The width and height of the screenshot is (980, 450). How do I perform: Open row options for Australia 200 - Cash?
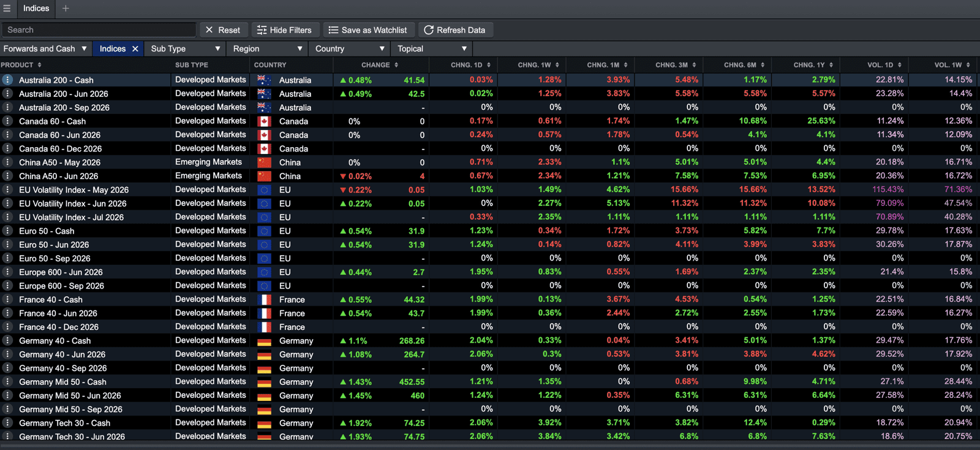coord(7,80)
